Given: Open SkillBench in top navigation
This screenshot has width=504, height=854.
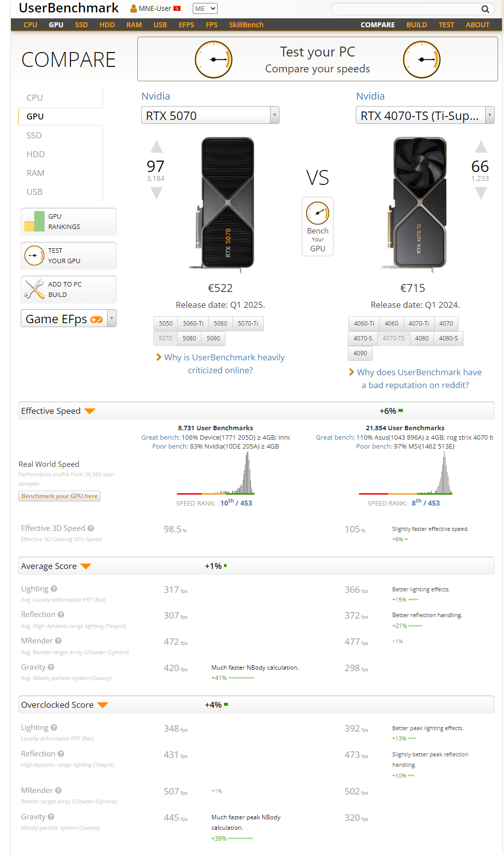Looking at the screenshot, I should 246,25.
